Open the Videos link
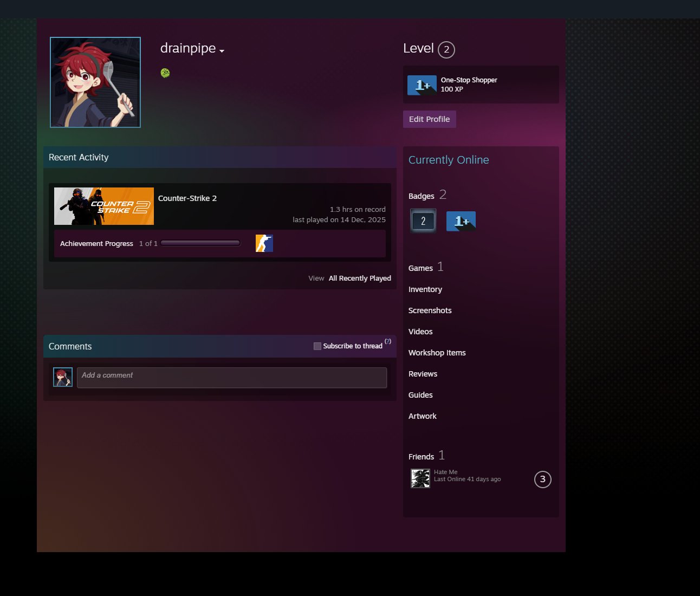 (420, 332)
